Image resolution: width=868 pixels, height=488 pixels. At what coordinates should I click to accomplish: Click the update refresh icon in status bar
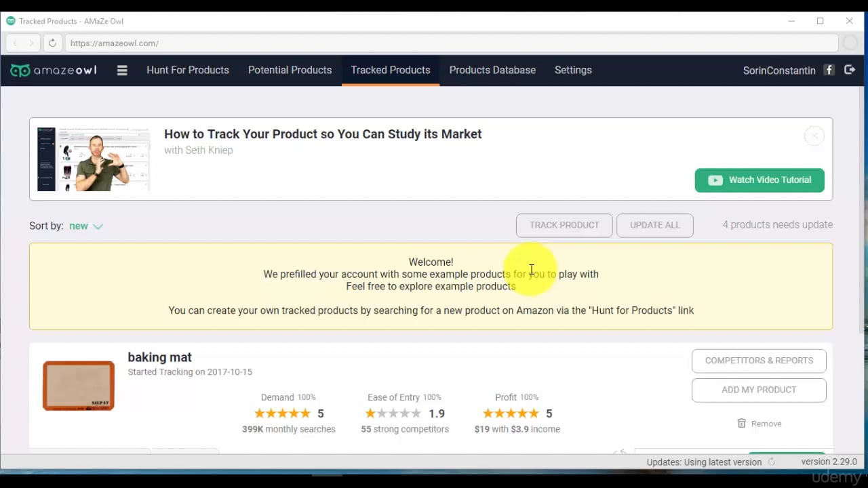(x=771, y=462)
